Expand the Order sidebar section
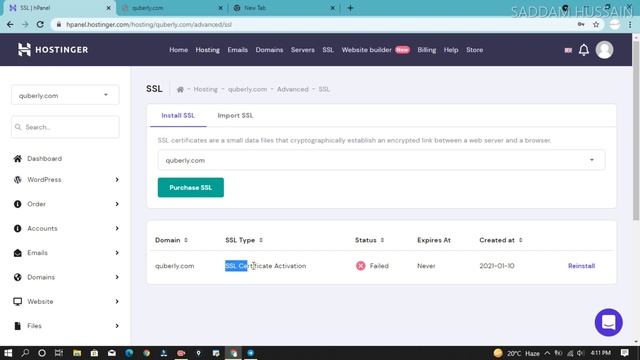This screenshot has width=640, height=360. (x=117, y=204)
